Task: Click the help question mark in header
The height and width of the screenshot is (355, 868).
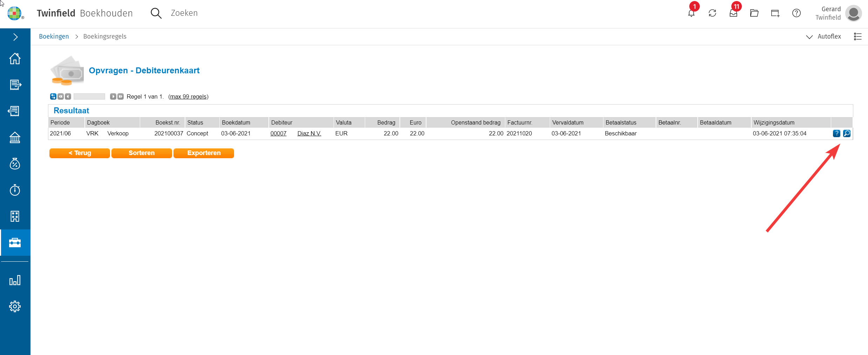Action: [796, 13]
